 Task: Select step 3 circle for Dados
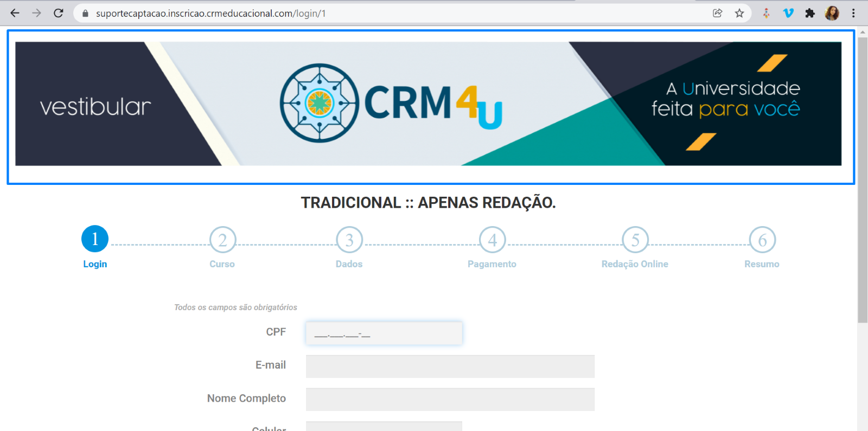click(349, 240)
